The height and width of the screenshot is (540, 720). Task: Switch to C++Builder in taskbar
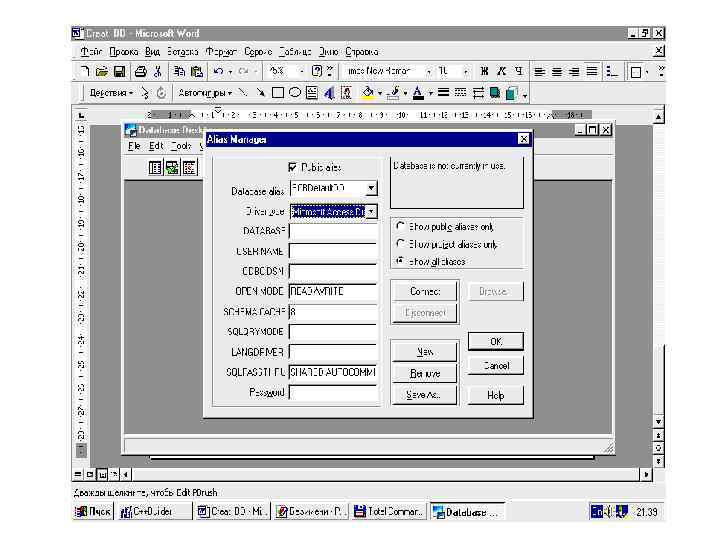click(x=154, y=511)
